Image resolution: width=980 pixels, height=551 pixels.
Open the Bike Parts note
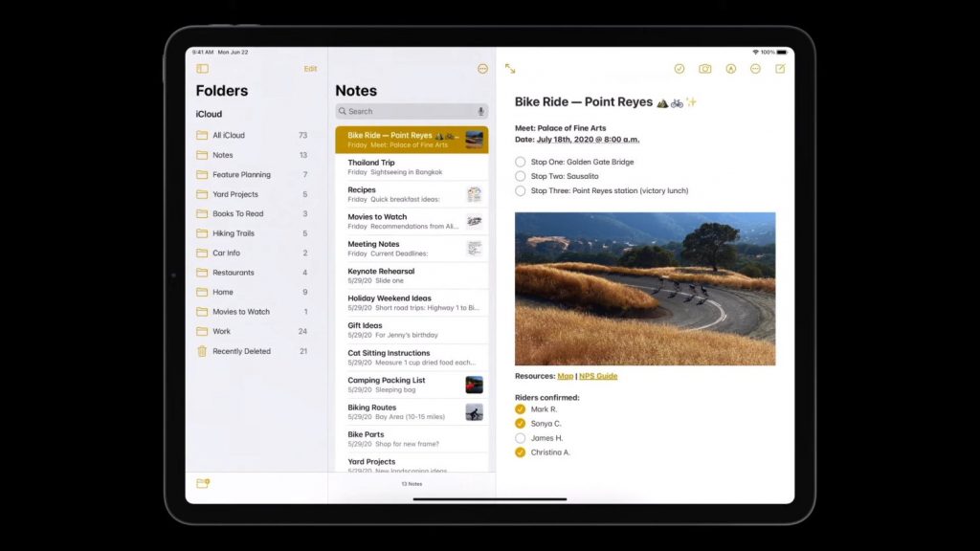[x=412, y=439]
